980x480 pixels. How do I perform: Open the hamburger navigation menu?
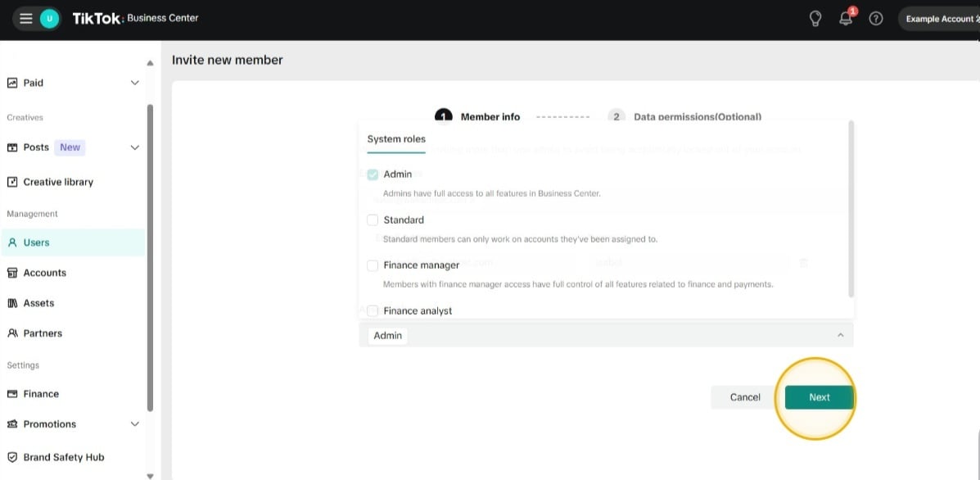pyautogui.click(x=26, y=19)
